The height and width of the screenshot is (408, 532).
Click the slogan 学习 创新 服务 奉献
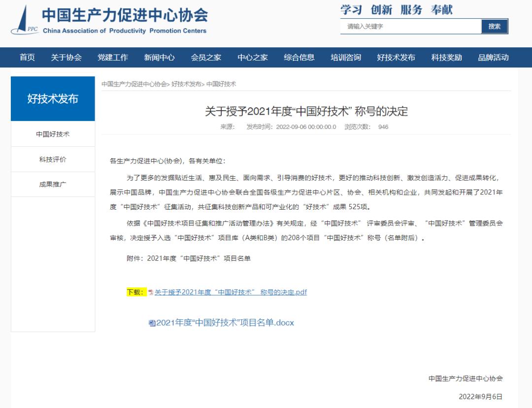click(x=396, y=9)
